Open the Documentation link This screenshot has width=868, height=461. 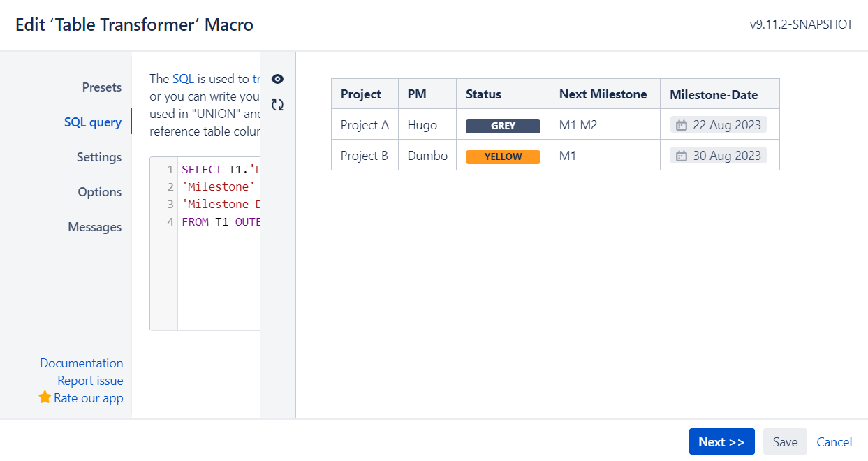coord(82,363)
